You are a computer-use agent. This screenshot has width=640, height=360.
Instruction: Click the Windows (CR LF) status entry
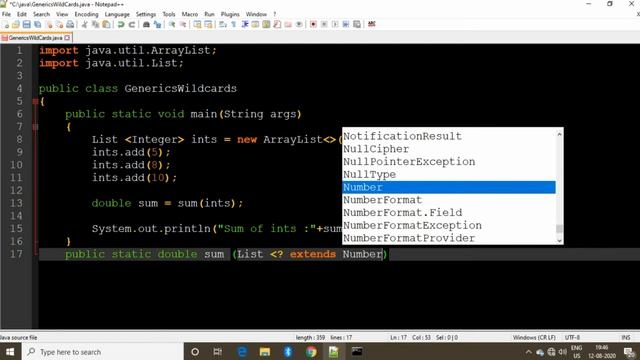coord(534,338)
